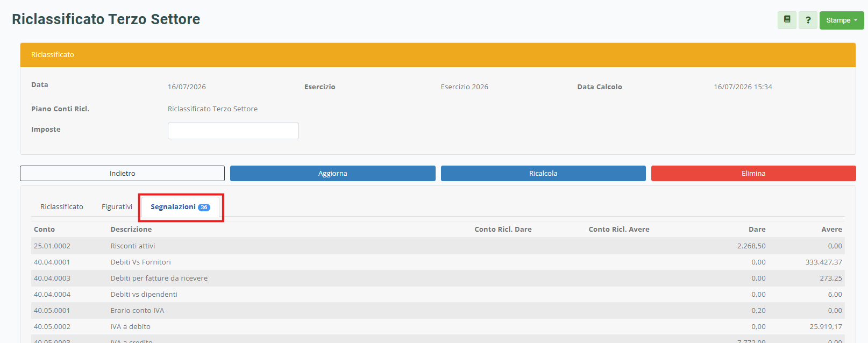Click the Avere value 273,25
This screenshot has width=868, height=343.
point(831,278)
